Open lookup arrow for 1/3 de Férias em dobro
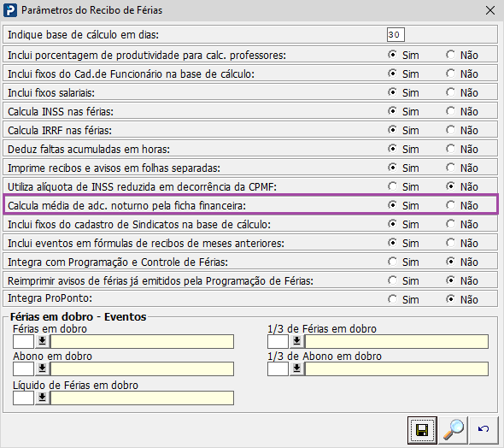The image size is (504, 448). coord(296,341)
